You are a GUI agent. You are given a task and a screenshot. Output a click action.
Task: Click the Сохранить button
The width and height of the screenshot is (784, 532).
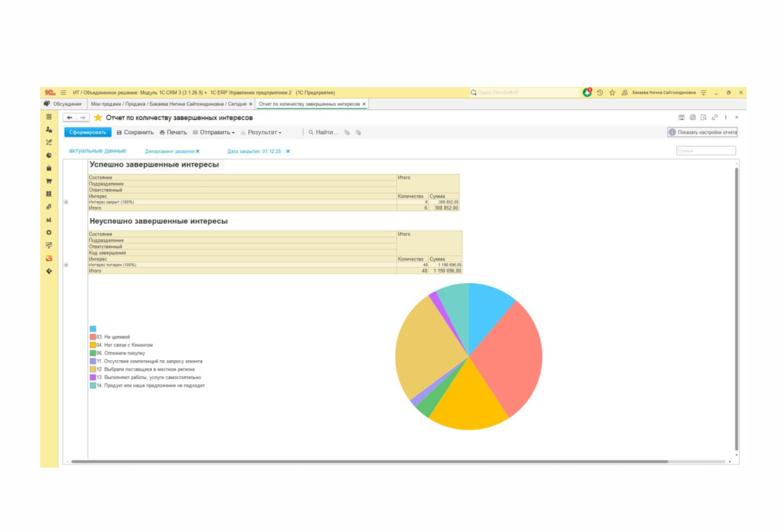point(135,132)
